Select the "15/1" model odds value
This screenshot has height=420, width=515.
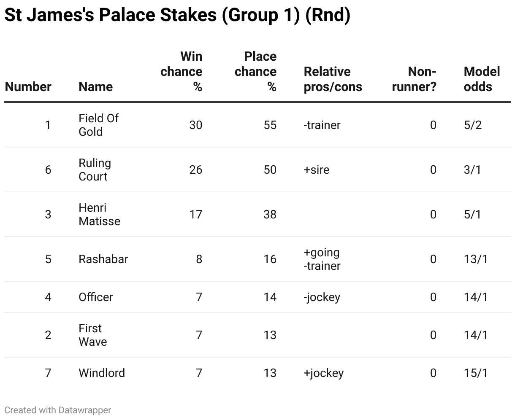475,373
